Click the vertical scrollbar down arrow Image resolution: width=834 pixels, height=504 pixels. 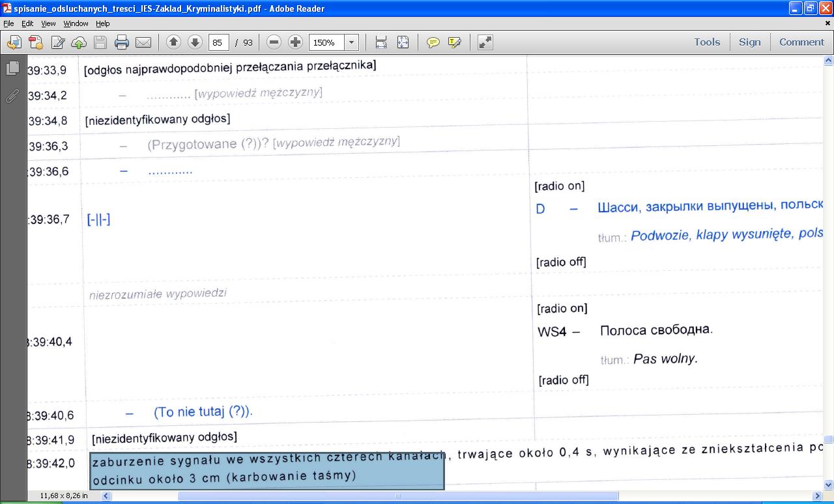pyautogui.click(x=828, y=484)
